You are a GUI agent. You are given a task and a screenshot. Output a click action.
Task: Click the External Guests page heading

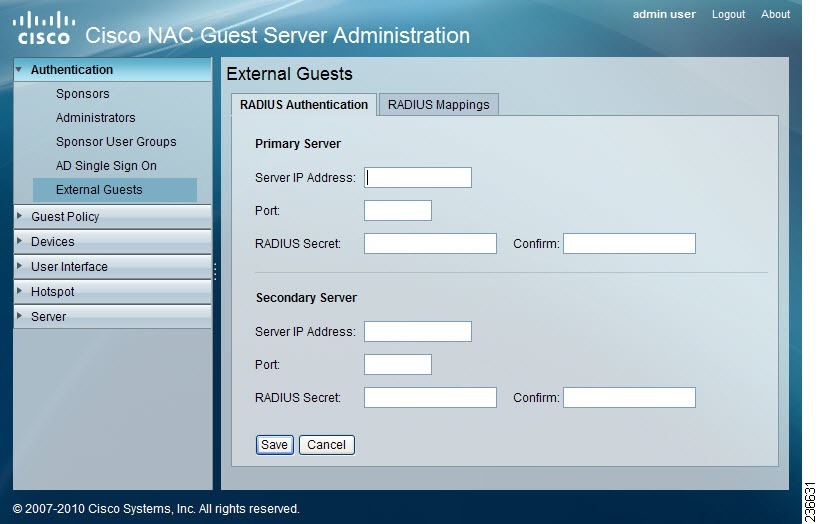pos(290,74)
